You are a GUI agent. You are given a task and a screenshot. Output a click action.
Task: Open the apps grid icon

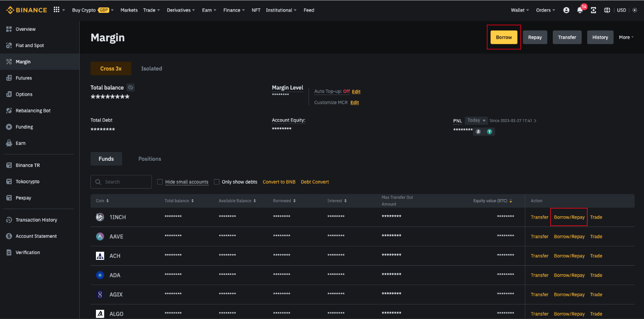pyautogui.click(x=57, y=10)
